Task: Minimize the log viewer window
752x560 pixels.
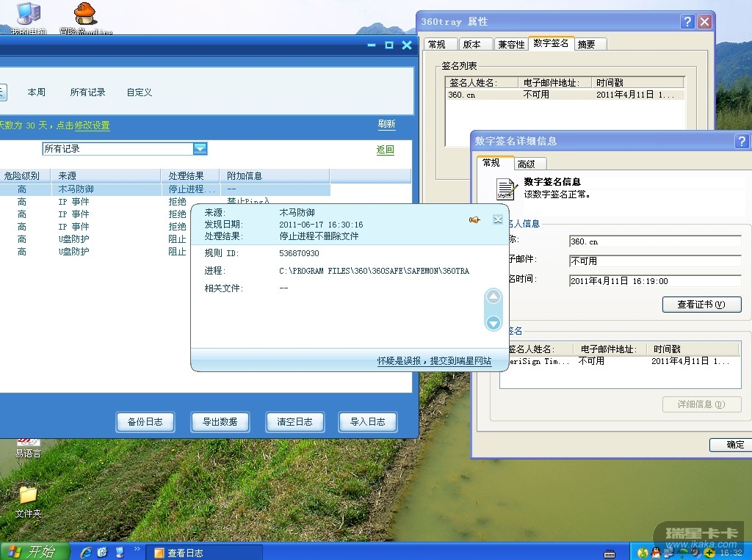Action: point(372,45)
